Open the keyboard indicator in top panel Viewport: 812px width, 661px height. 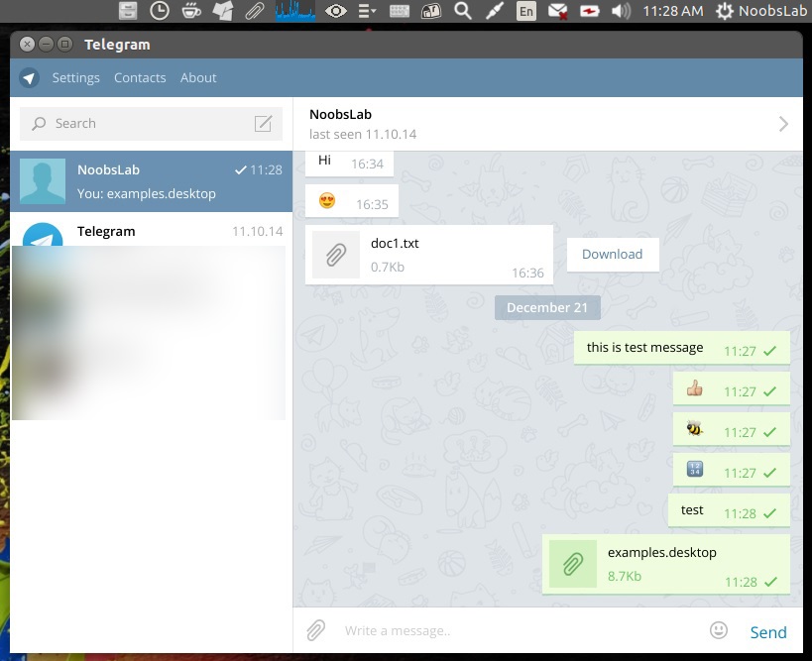coord(400,11)
